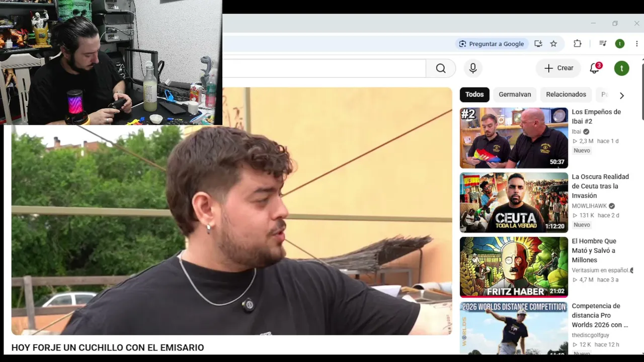Open the YouTube account avatar menu
The height and width of the screenshot is (362, 644).
[x=622, y=68]
